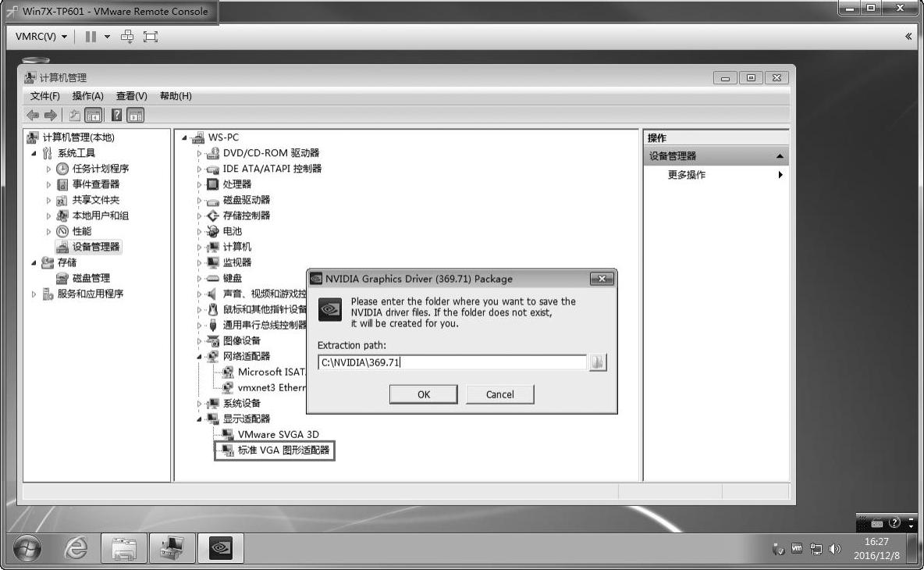924x570 pixels.
Task: Open the Windows Start orb
Action: (x=27, y=549)
